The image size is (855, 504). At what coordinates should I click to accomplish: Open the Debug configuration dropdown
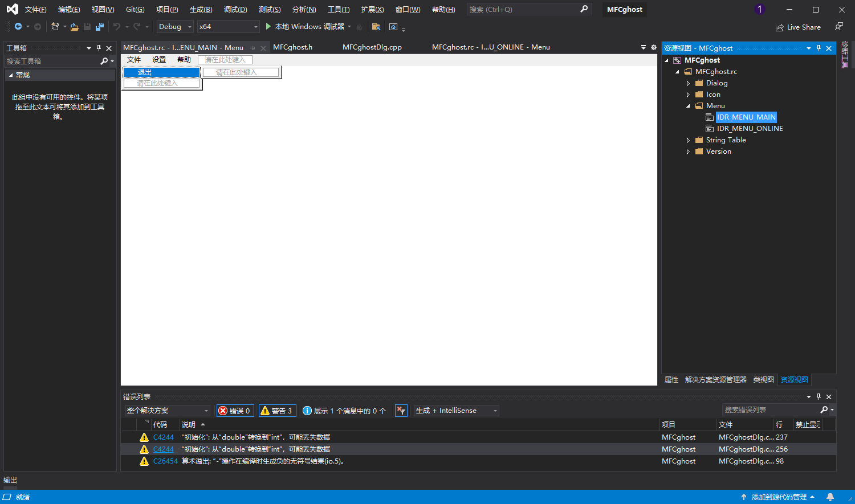[x=175, y=27]
